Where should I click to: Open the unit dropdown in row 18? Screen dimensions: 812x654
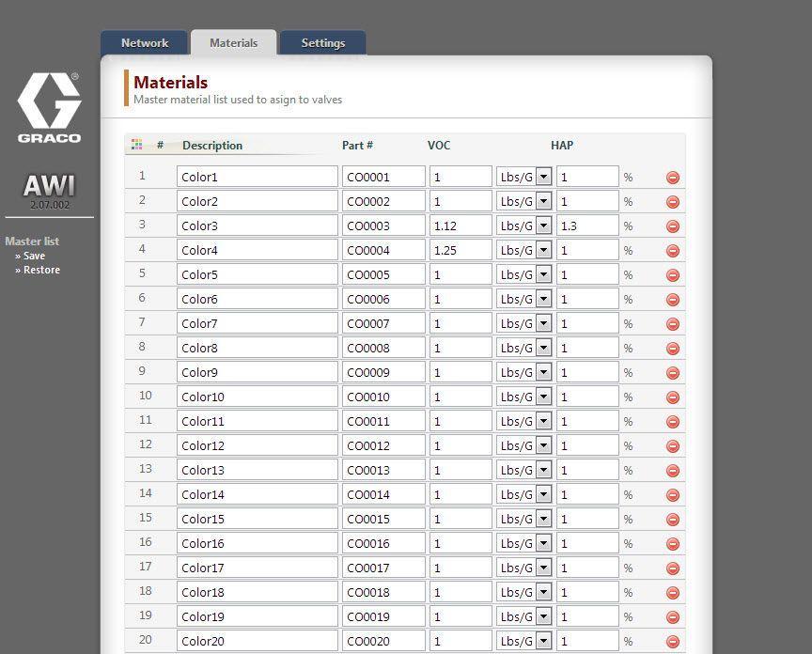pyautogui.click(x=523, y=591)
